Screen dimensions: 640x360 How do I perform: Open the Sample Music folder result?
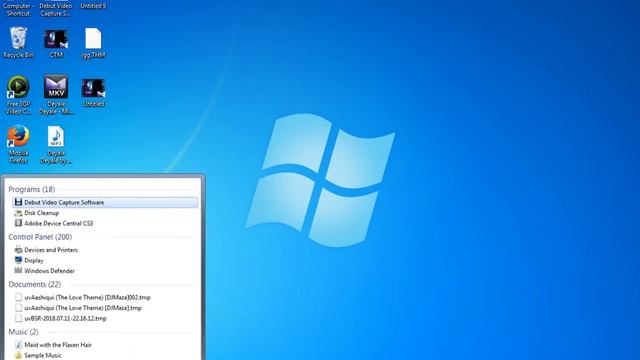point(105,356)
